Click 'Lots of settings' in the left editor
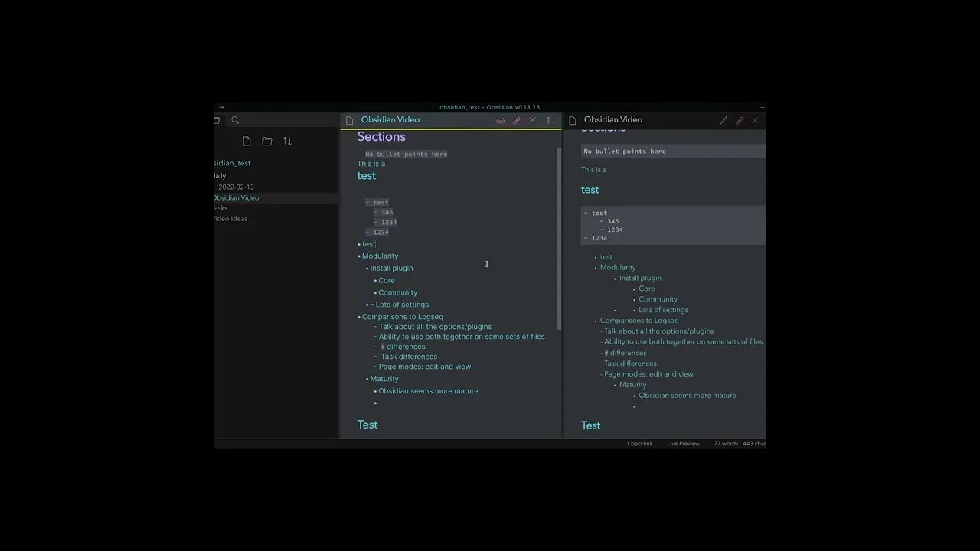 coord(402,305)
